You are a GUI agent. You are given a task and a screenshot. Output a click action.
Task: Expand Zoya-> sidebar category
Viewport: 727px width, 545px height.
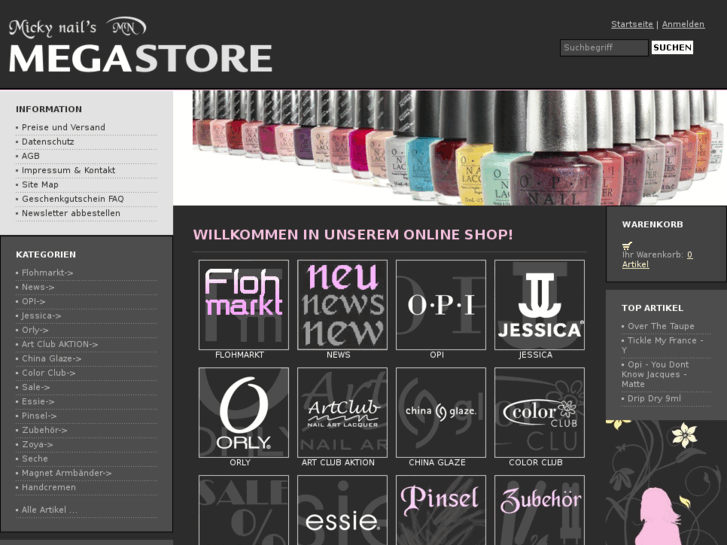[37, 444]
